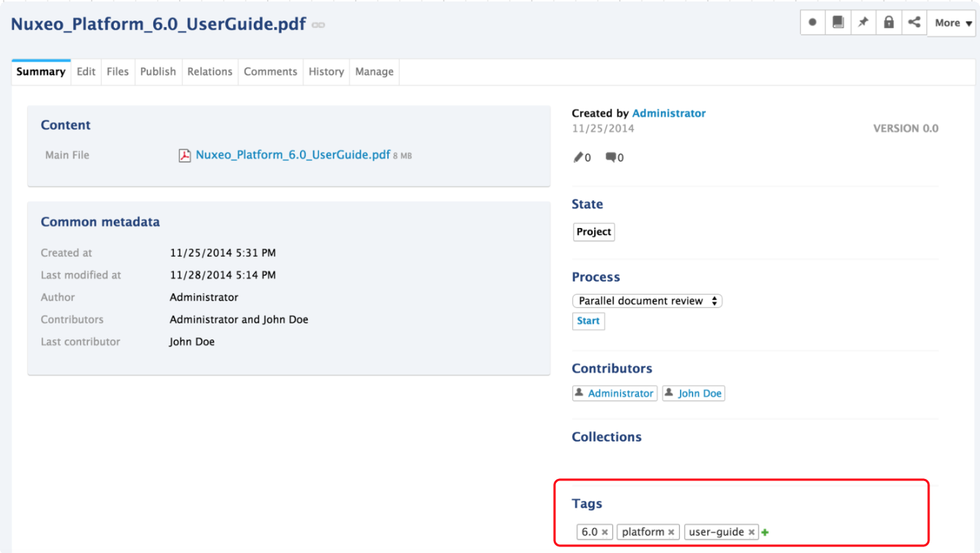Switch to the Summary tab
Image resolution: width=980 pixels, height=553 pixels.
click(41, 72)
